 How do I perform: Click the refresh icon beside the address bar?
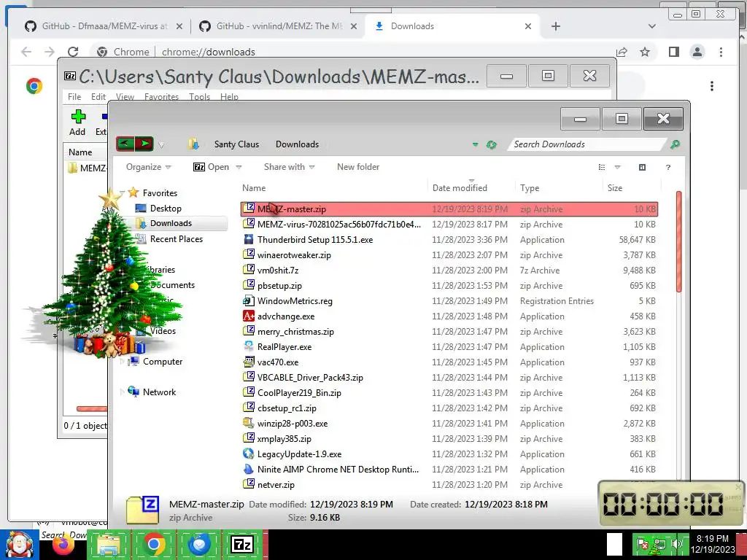click(491, 144)
